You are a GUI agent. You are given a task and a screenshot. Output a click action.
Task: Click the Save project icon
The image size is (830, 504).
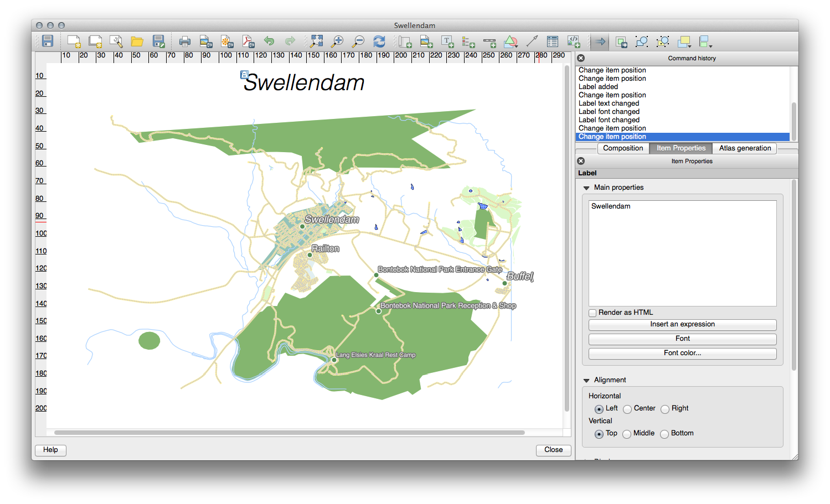(x=48, y=41)
